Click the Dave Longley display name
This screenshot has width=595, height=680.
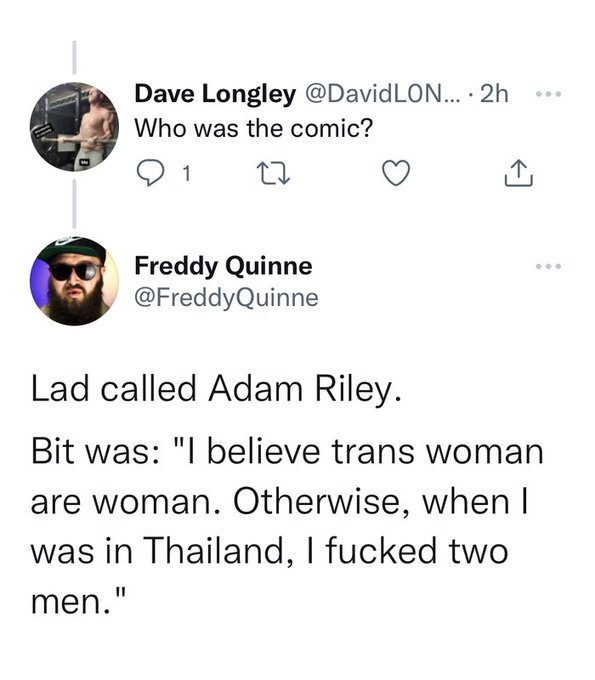(x=215, y=94)
